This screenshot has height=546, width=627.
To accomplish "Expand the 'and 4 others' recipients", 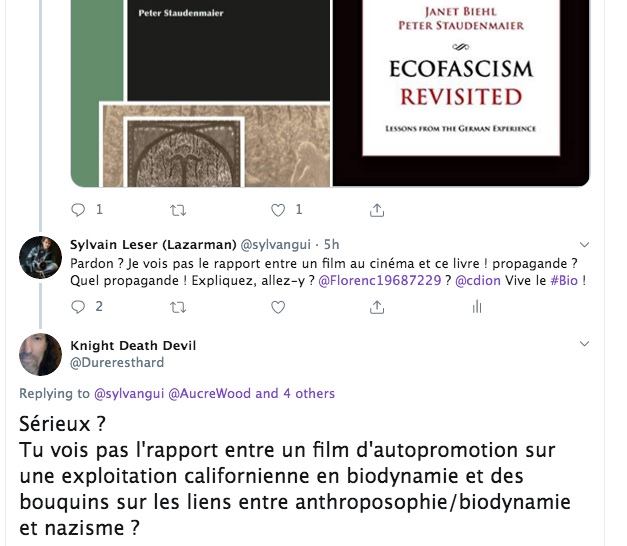I will (x=295, y=394).
